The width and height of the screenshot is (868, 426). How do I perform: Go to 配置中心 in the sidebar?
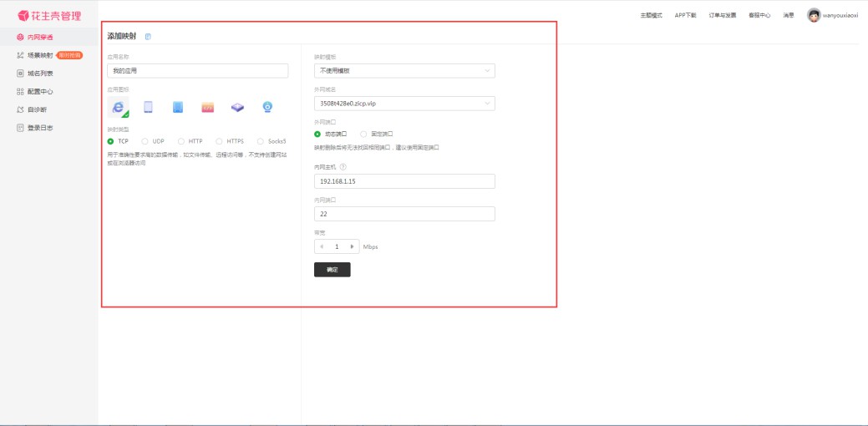[39, 92]
